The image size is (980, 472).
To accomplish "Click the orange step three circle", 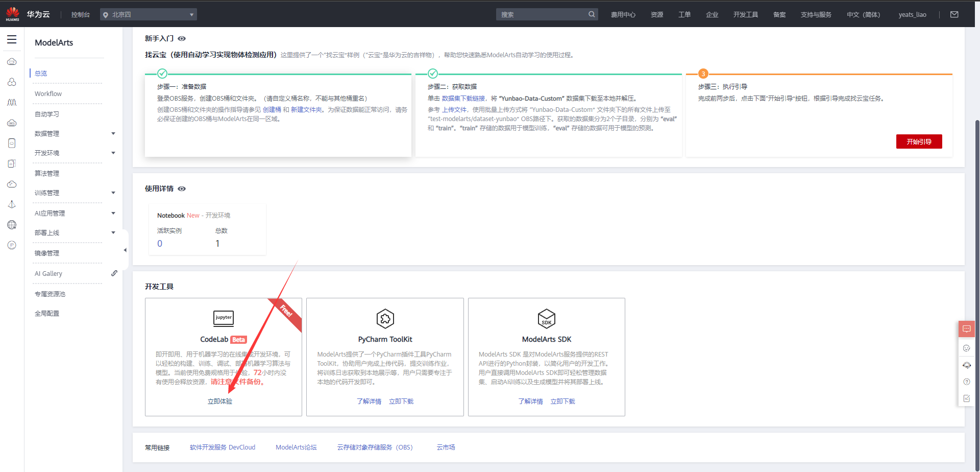I will point(703,74).
